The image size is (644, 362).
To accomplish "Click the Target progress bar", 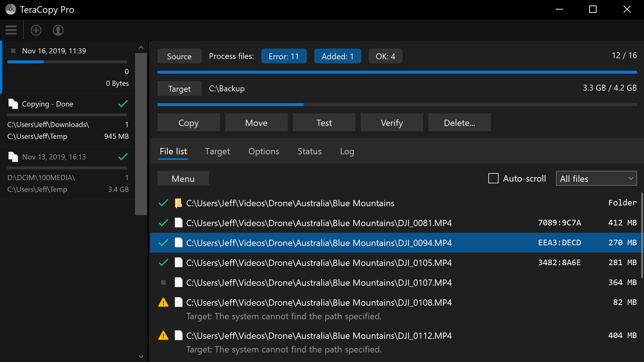I will click(x=397, y=104).
